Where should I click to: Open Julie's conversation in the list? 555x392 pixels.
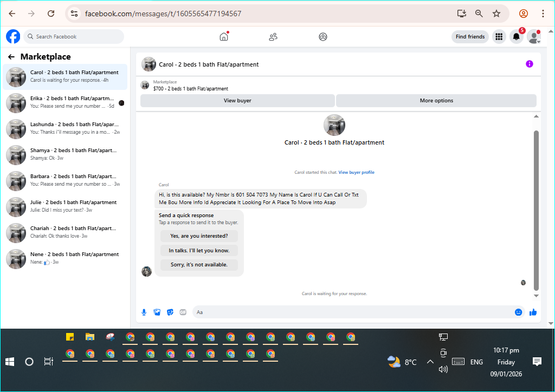tap(65, 207)
